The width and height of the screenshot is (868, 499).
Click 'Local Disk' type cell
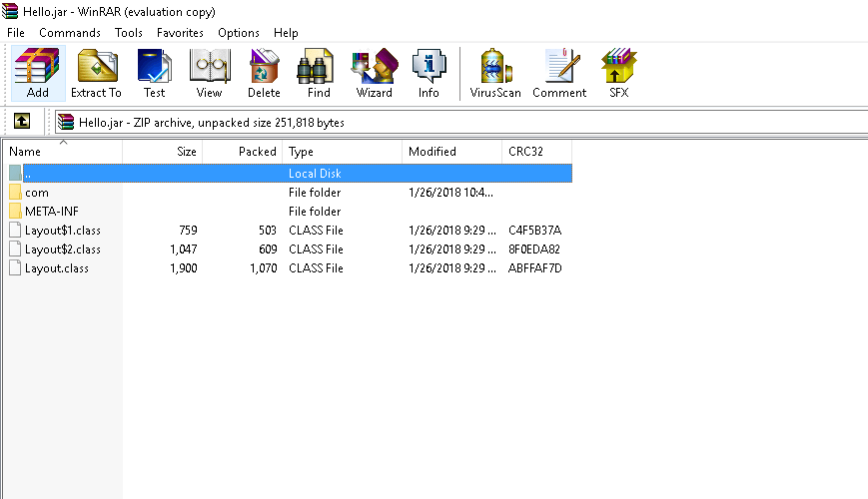tap(315, 174)
